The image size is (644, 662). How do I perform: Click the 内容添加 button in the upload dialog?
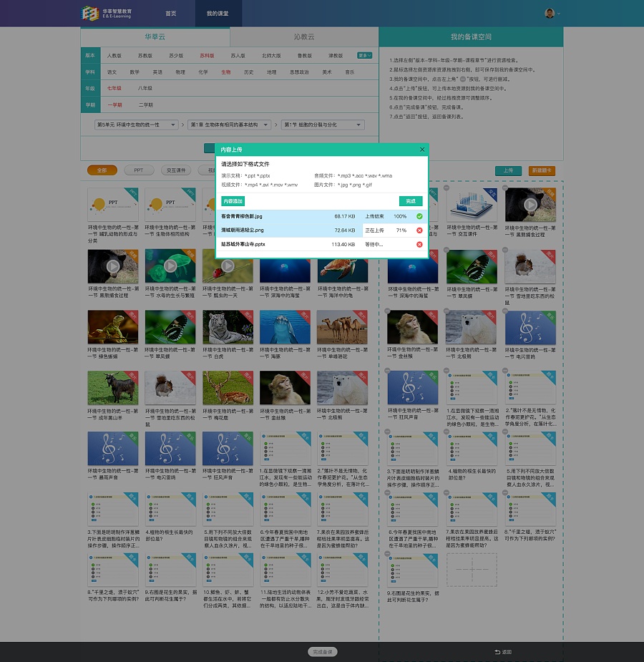tap(233, 201)
